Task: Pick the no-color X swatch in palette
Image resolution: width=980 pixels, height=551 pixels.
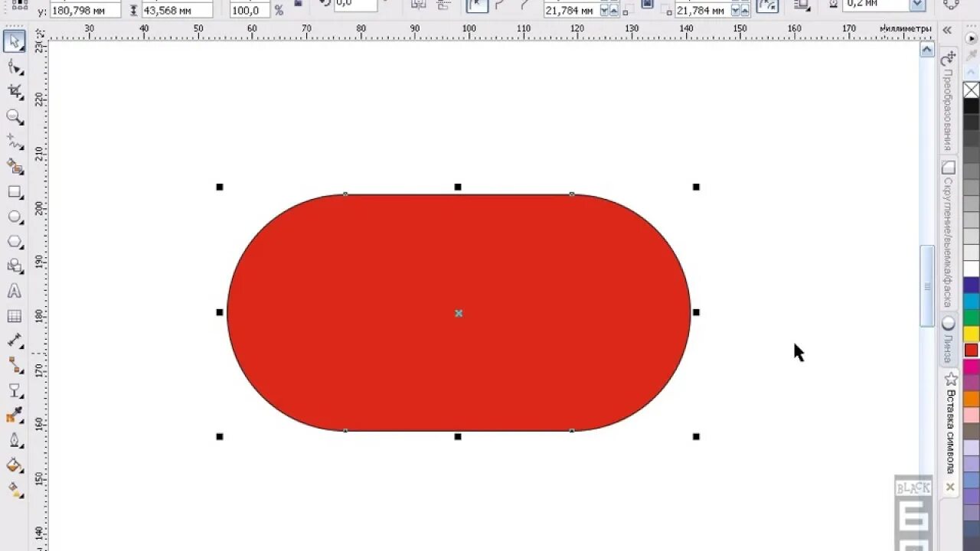Action: (971, 90)
